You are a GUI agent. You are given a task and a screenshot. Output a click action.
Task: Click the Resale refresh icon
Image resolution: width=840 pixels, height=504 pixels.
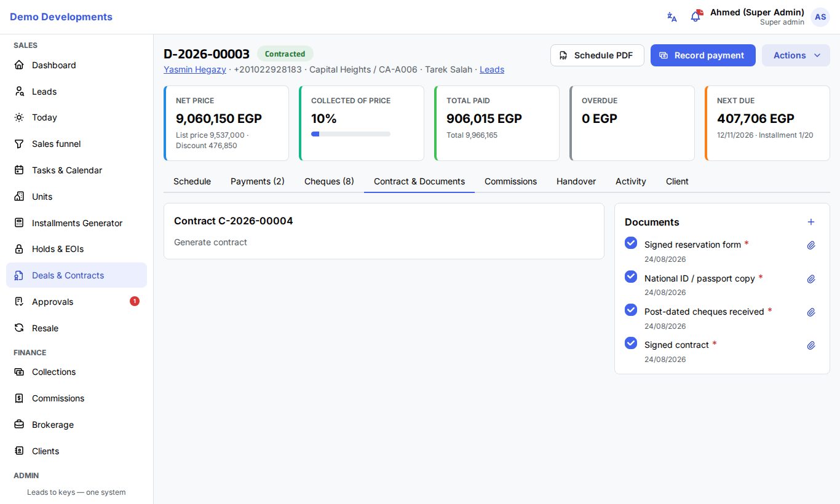[19, 328]
